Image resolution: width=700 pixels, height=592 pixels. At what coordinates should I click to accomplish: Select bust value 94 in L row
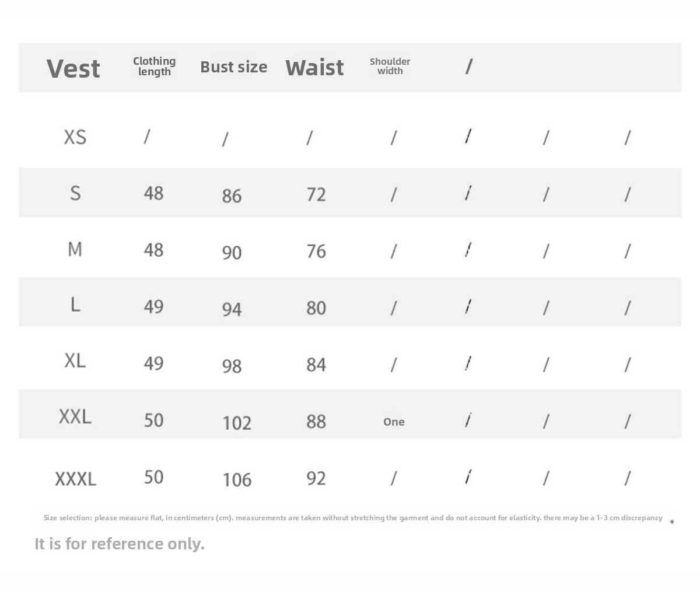232,309
